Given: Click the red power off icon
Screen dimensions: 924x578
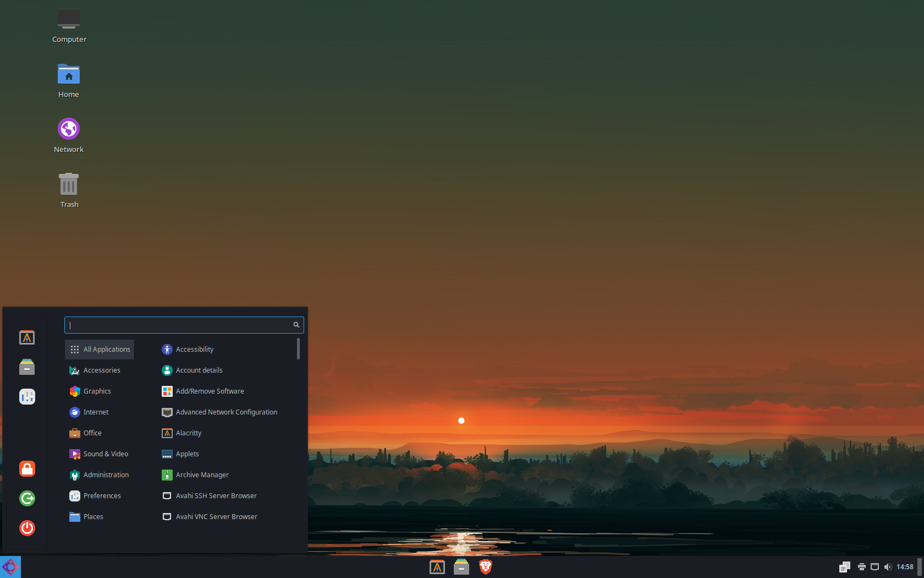Looking at the screenshot, I should (x=27, y=528).
